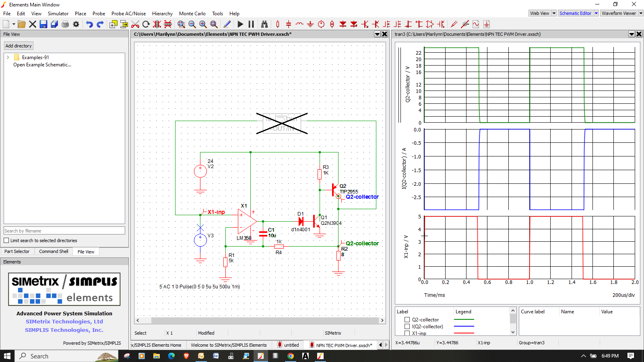Tick the Q2-collector curve checkbox

(407, 320)
